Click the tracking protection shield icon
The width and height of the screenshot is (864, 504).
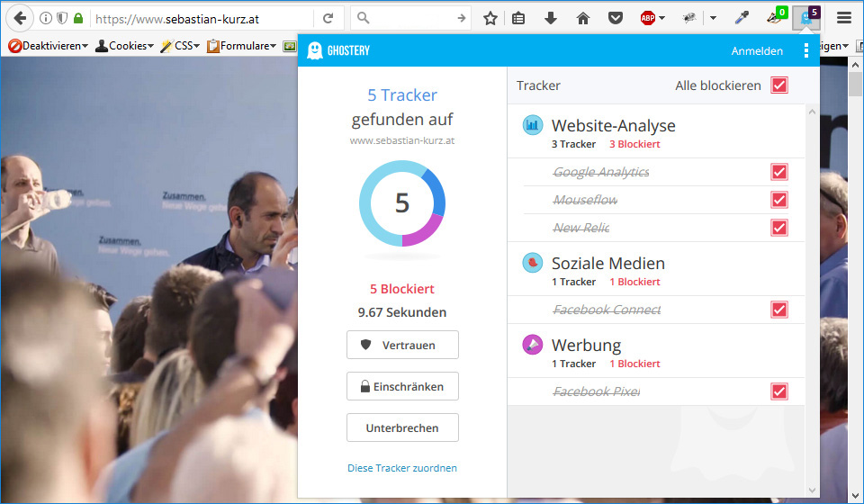pos(62,18)
